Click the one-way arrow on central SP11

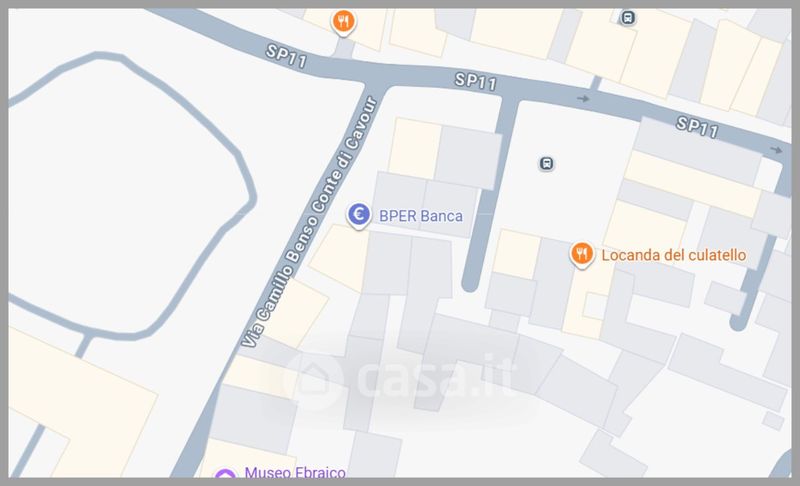click(583, 99)
